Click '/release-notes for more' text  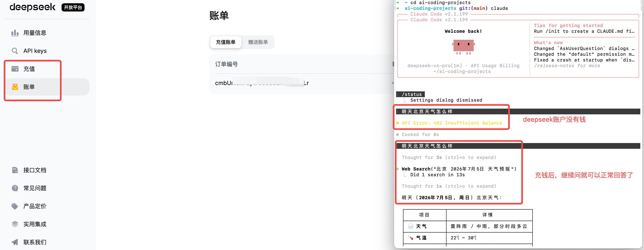[x=567, y=66]
